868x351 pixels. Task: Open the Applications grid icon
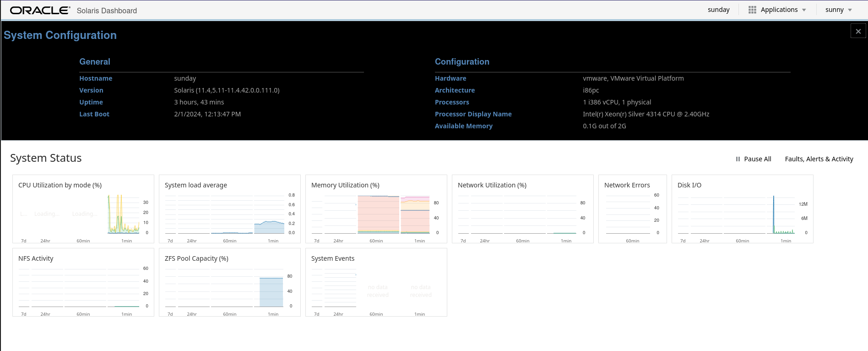752,10
